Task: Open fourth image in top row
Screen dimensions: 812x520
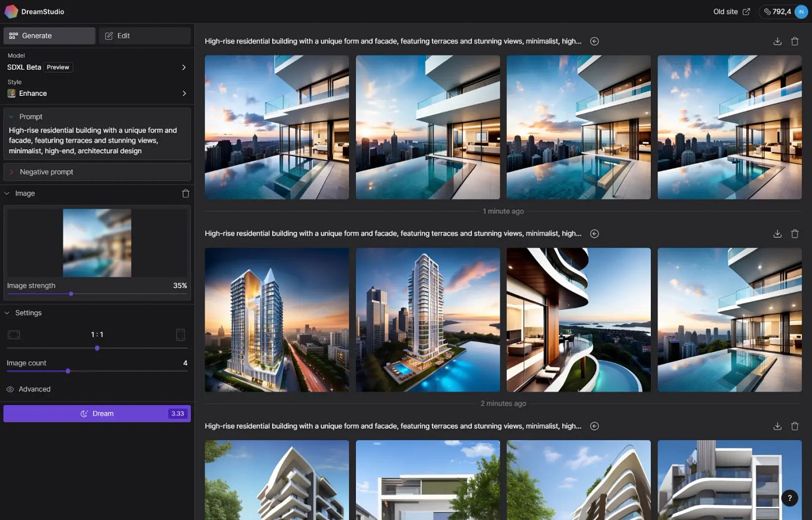Action: coord(729,127)
